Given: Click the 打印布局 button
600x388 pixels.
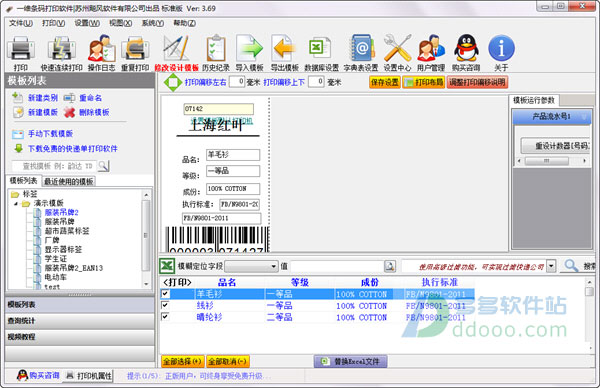Looking at the screenshot, I should [424, 82].
